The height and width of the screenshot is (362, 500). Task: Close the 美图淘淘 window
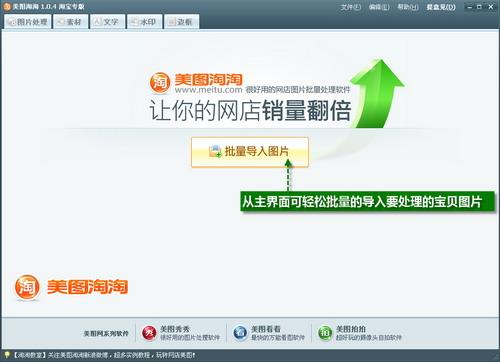[x=491, y=7]
